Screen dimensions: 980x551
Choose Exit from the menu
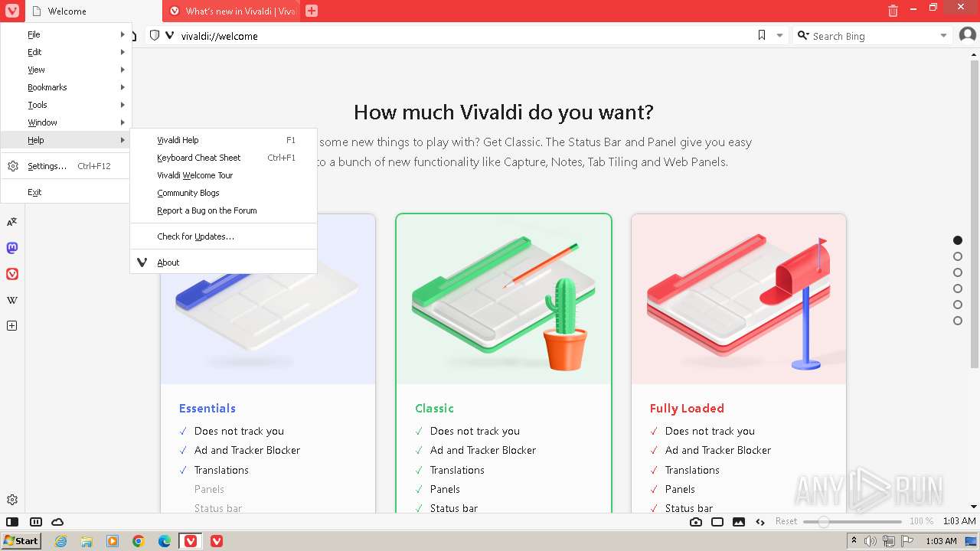[66, 192]
